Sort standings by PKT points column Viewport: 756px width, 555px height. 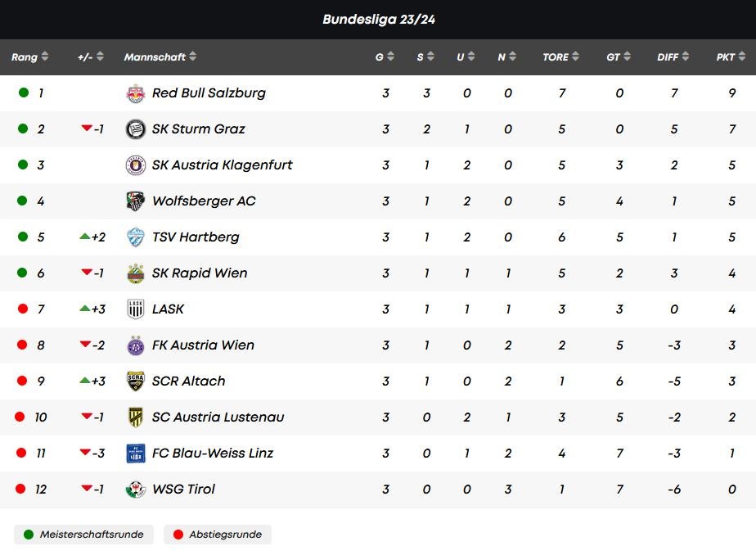[731, 57]
